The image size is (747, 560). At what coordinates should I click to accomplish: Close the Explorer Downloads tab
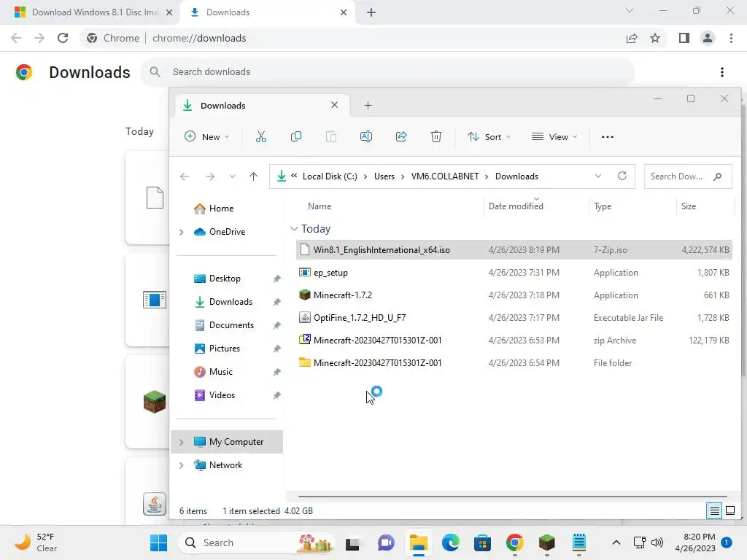(x=334, y=105)
